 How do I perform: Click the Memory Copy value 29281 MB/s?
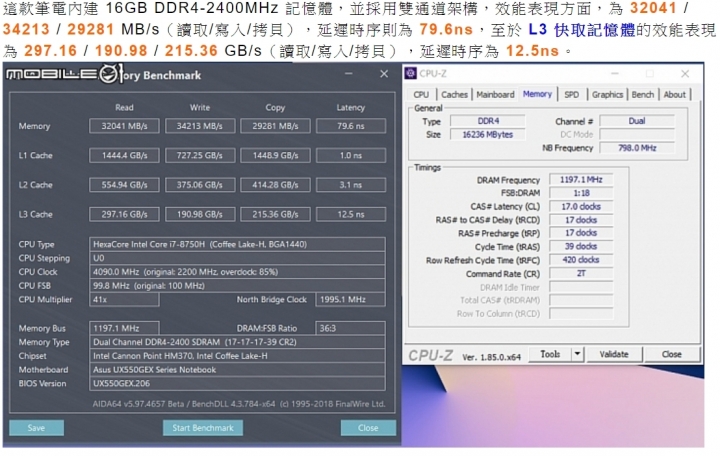(x=275, y=126)
